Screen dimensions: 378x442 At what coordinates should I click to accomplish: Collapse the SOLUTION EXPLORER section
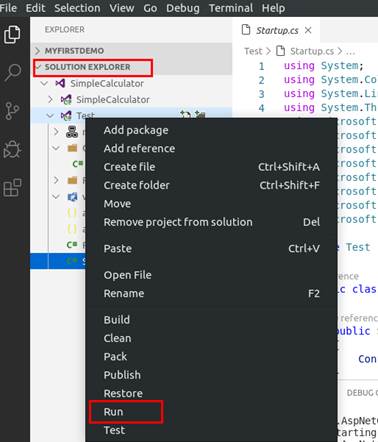tap(39, 67)
